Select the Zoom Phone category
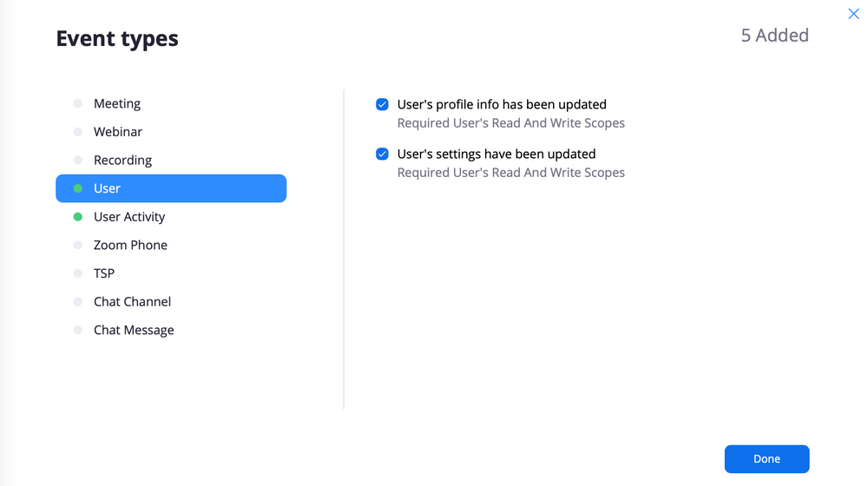 point(130,246)
